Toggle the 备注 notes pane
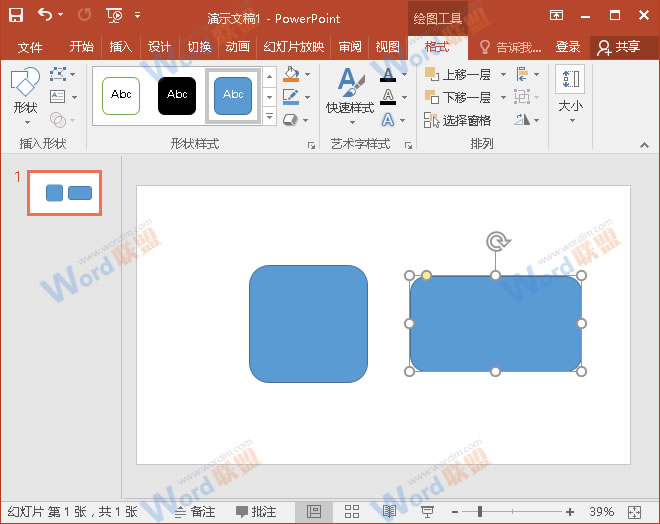This screenshot has height=524, width=660. pyautogui.click(x=195, y=512)
